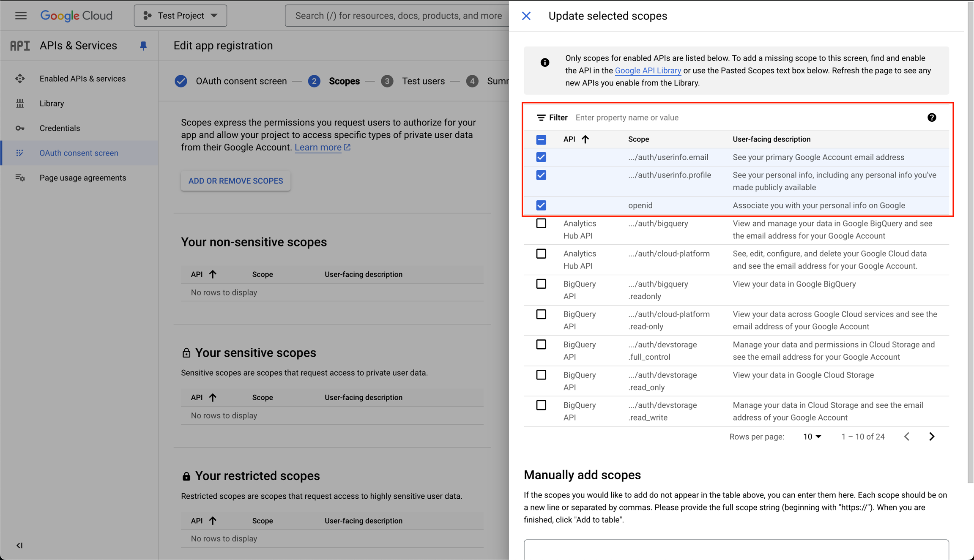Open the Library grid icon
This screenshot has height=560, width=974.
coord(20,103)
